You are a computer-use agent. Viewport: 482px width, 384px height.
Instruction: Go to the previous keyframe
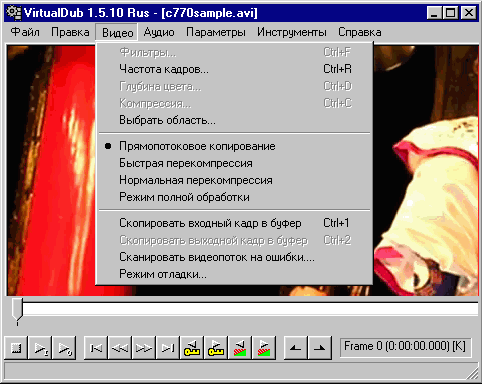tap(192, 348)
